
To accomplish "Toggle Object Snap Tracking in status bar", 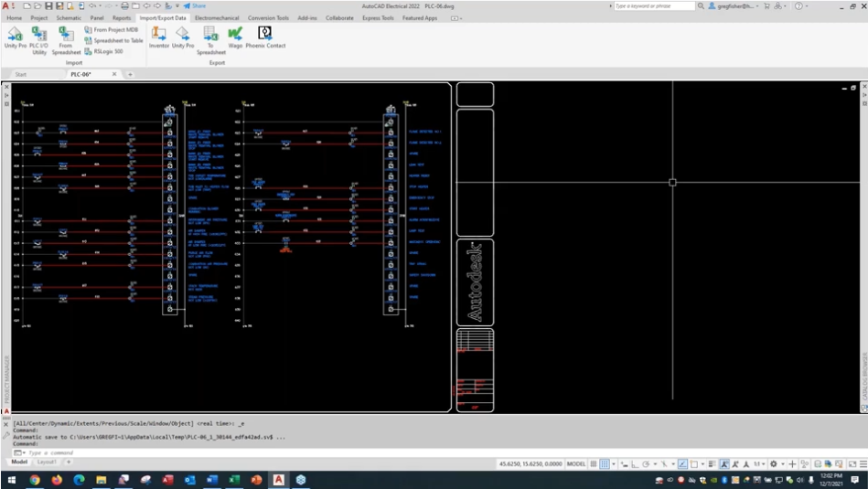I will [x=682, y=464].
